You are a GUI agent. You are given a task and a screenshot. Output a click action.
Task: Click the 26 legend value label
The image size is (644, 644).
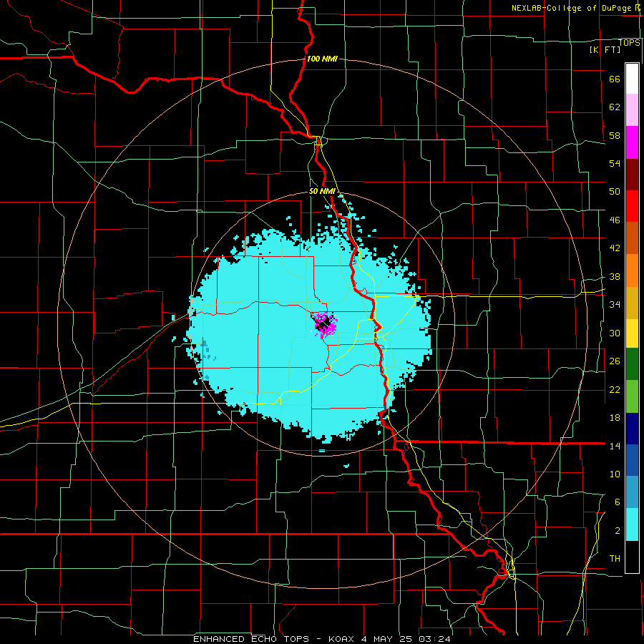click(615, 361)
